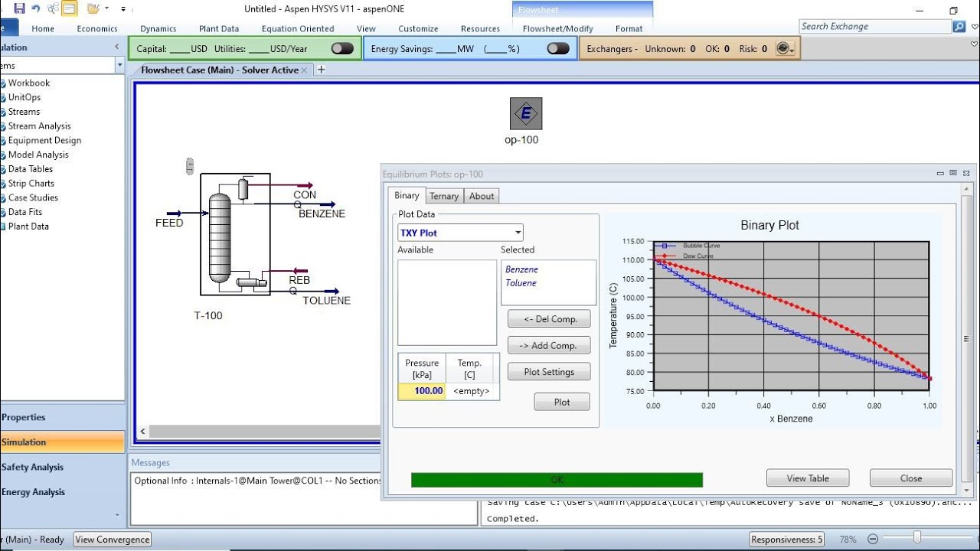Open the Properties environment
The image size is (980, 551).
coord(62,417)
